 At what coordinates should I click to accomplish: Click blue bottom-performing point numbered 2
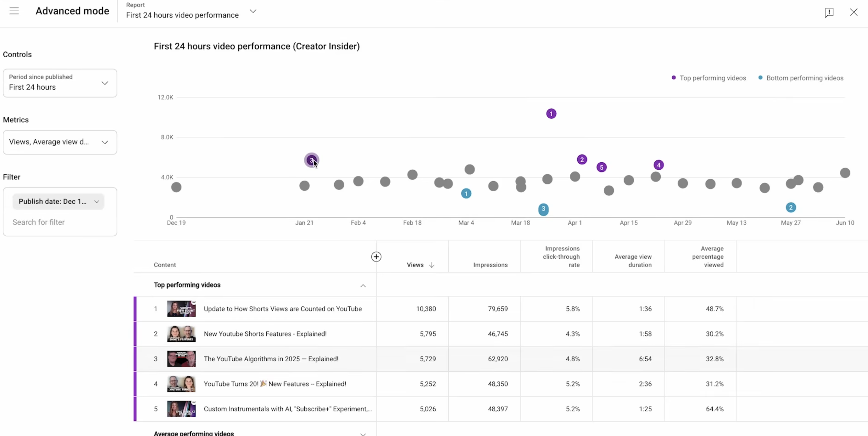pos(791,207)
